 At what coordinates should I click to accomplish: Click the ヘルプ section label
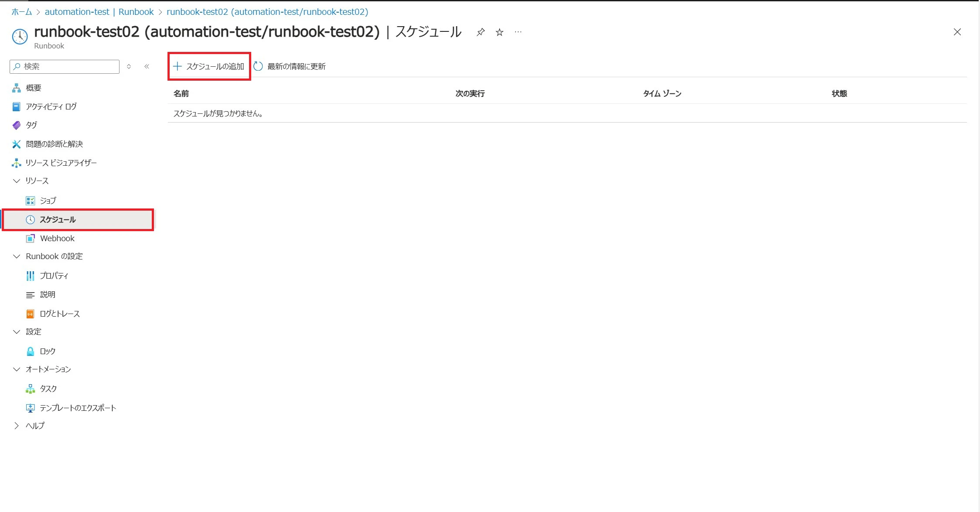point(35,426)
